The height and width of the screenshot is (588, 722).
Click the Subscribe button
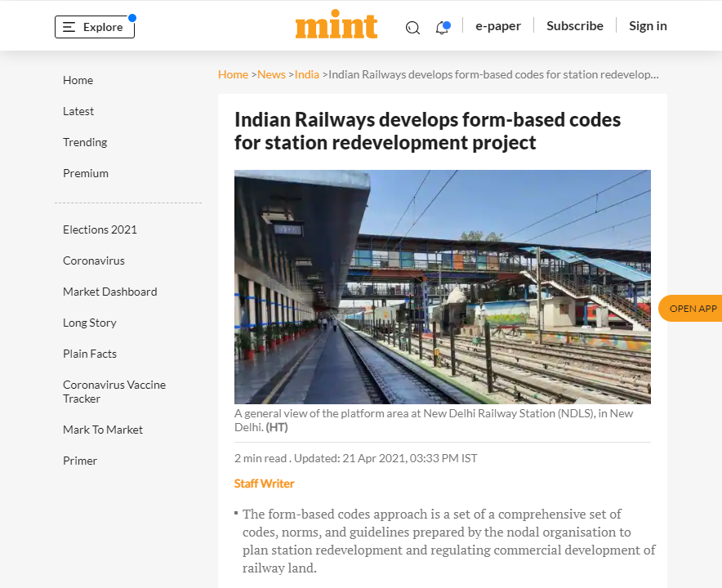coord(574,25)
